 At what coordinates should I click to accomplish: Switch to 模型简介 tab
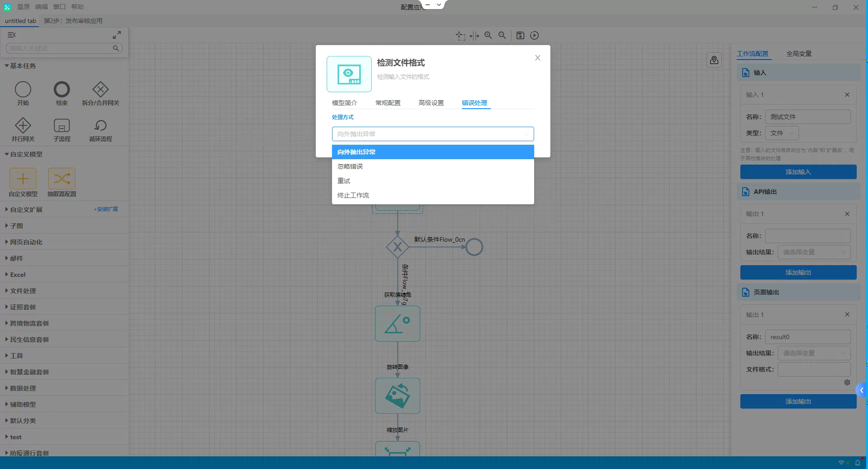tap(345, 103)
